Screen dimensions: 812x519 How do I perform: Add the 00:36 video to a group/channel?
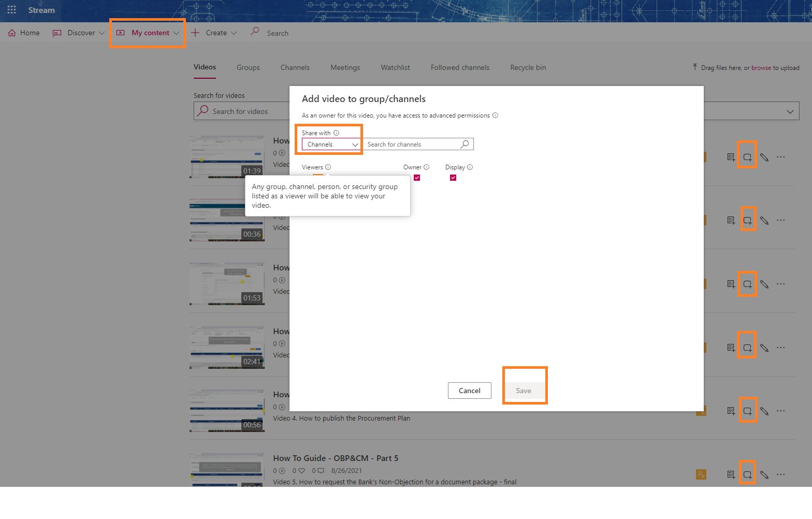(747, 220)
